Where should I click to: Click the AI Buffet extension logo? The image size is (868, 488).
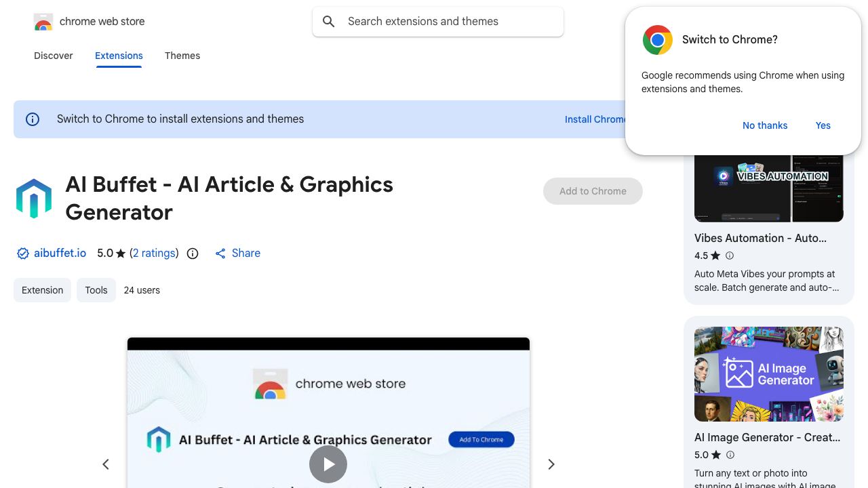(34, 199)
